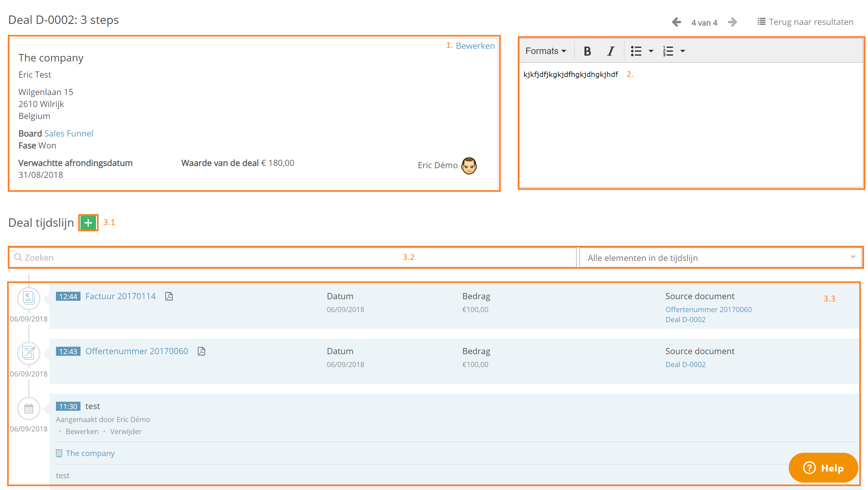Expand bullet list style options arrow
This screenshot has width=868, height=490.
651,51
